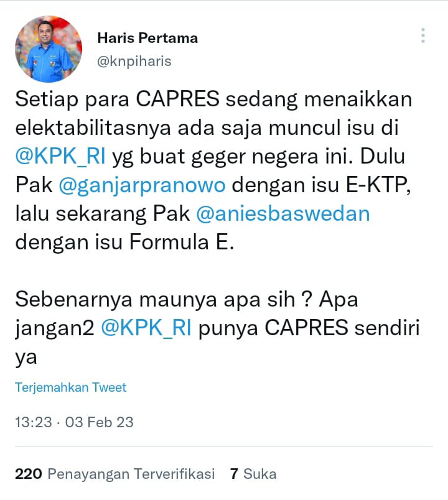Open @KPK_RI mention before 'punya CAPRES'

[x=146, y=328]
